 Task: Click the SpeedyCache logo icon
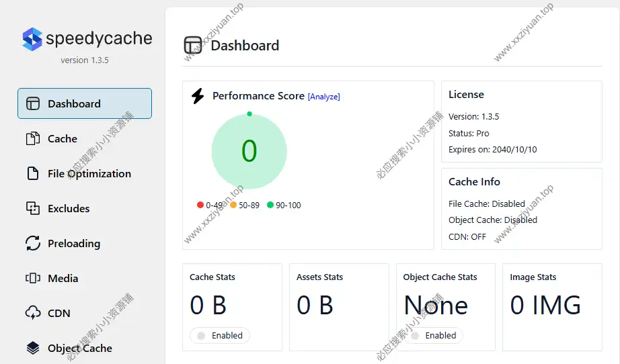point(32,39)
